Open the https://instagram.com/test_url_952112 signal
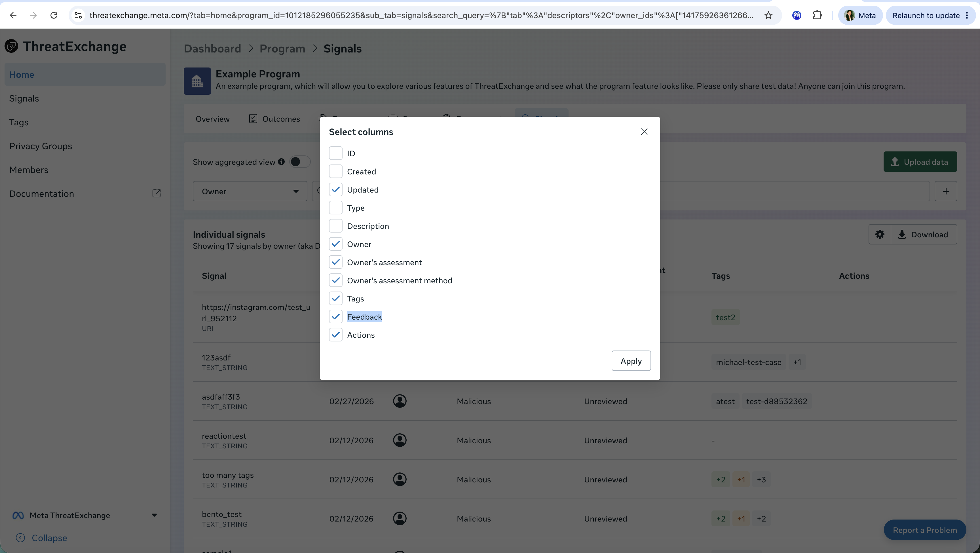Image resolution: width=980 pixels, height=553 pixels. point(256,313)
